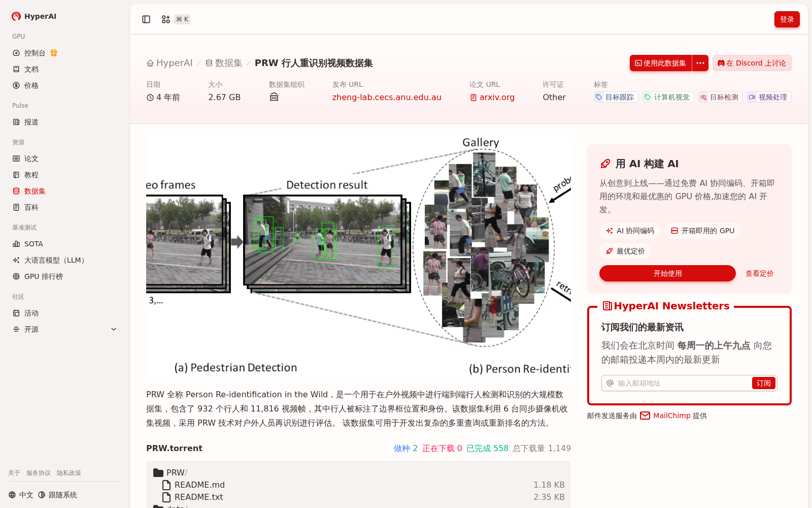The width and height of the screenshot is (812, 508).
Task: Go to 数据集 breadcrumb link
Action: tap(224, 63)
